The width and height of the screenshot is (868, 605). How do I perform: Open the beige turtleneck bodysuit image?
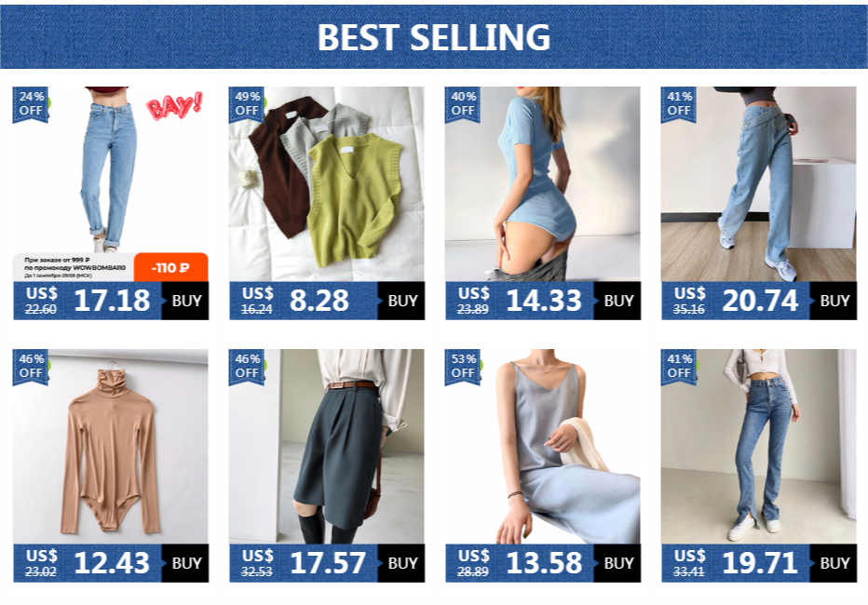[111, 446]
